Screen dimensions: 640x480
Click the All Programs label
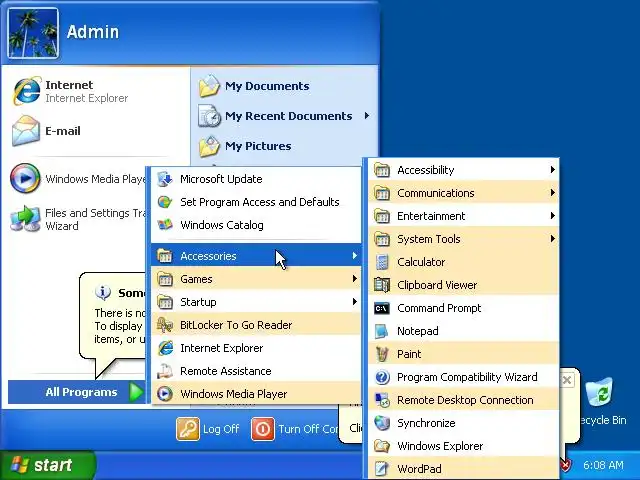click(x=81, y=392)
